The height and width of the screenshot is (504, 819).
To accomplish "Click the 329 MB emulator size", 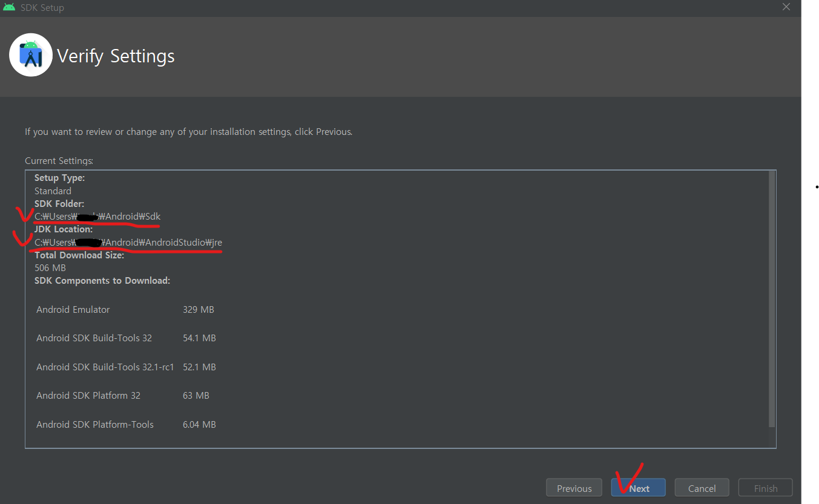I will (199, 309).
